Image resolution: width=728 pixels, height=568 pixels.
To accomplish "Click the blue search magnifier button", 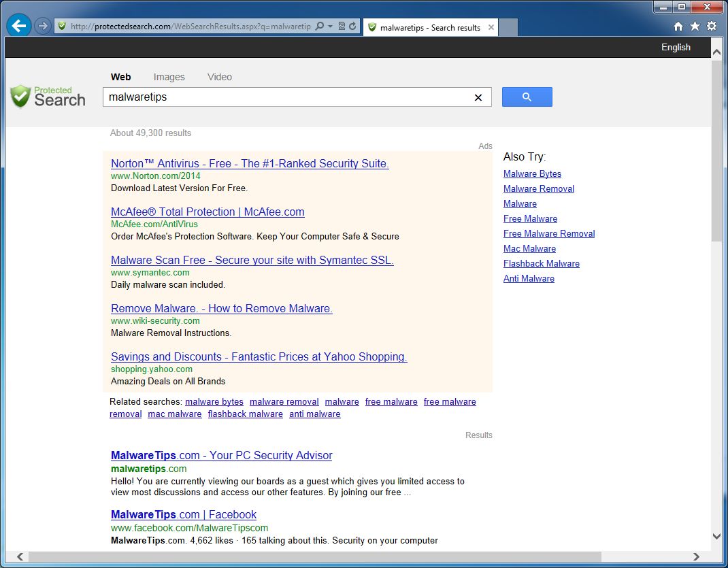I will coord(527,97).
